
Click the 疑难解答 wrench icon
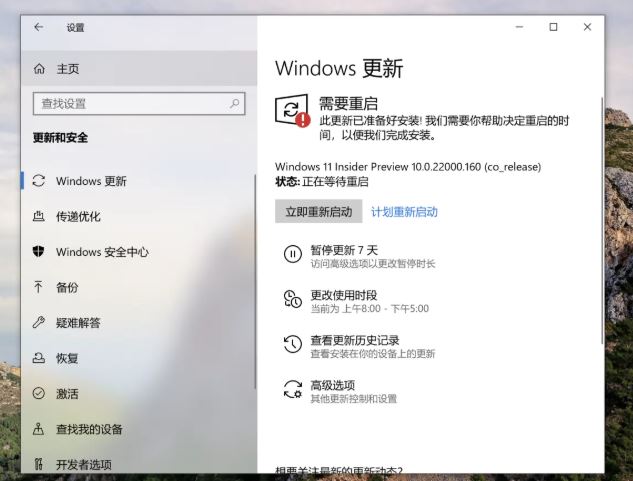click(x=39, y=322)
